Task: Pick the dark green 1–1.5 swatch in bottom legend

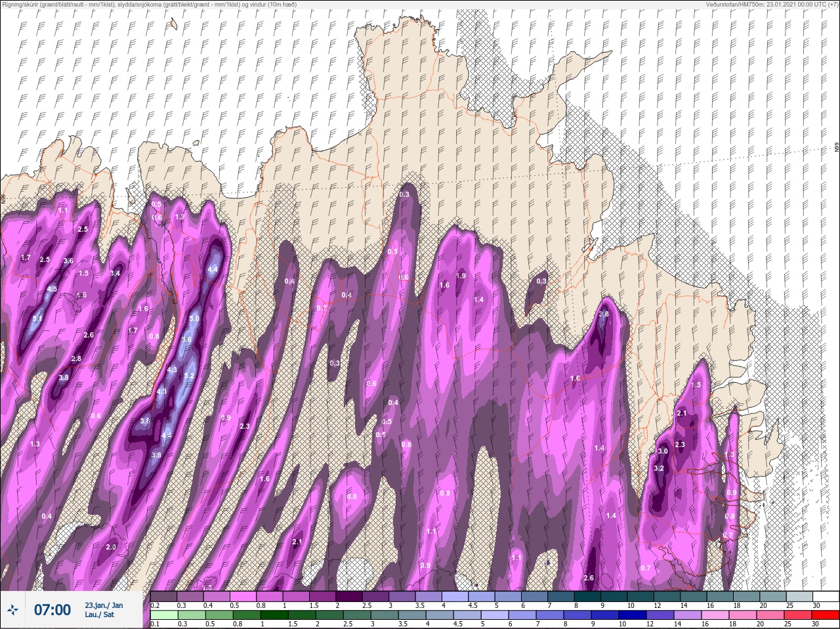Action: pos(274,615)
